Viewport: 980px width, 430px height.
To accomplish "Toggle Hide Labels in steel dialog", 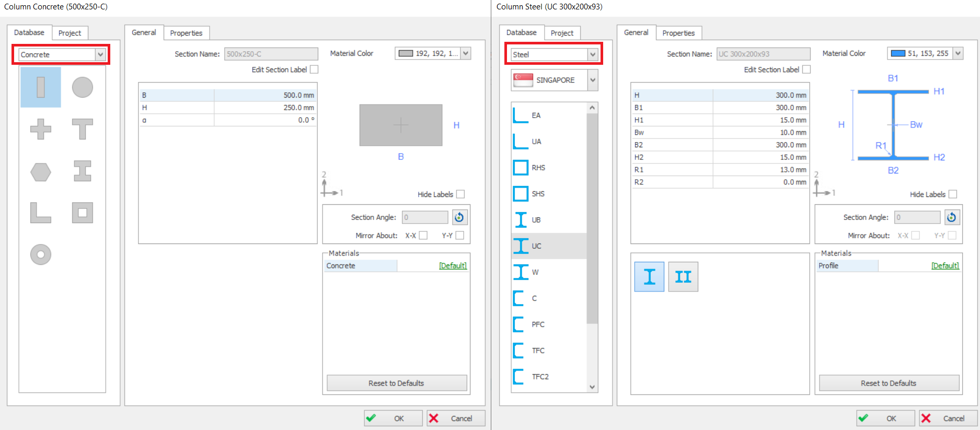I will pyautogui.click(x=952, y=194).
